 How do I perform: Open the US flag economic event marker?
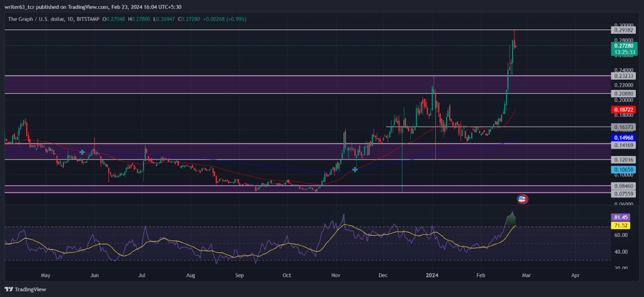click(x=522, y=199)
